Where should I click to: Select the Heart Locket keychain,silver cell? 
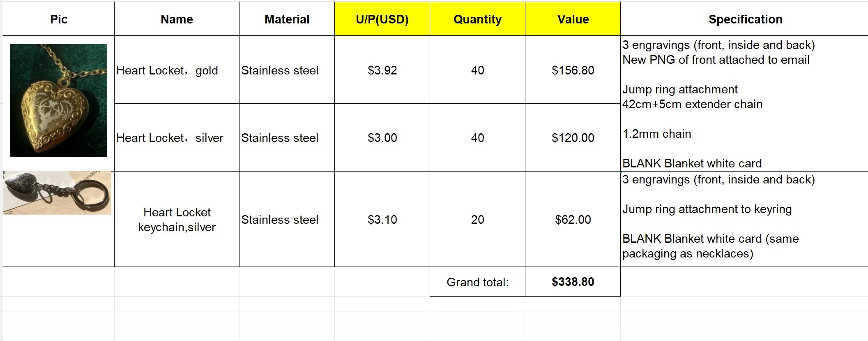[177, 219]
